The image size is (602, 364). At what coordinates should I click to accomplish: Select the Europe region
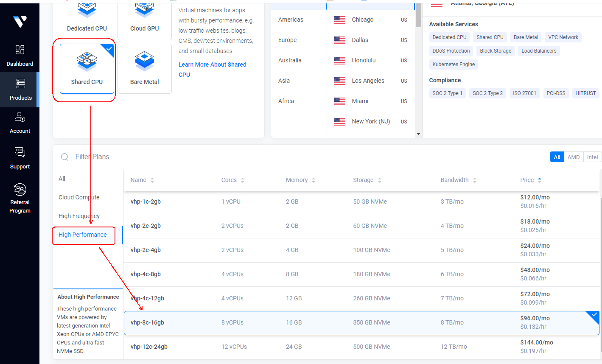click(x=287, y=40)
